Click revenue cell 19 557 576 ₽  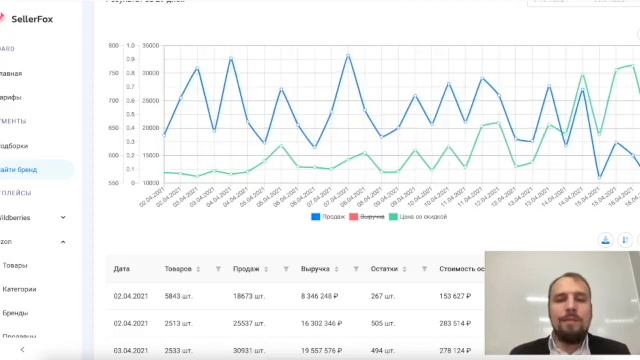click(322, 350)
